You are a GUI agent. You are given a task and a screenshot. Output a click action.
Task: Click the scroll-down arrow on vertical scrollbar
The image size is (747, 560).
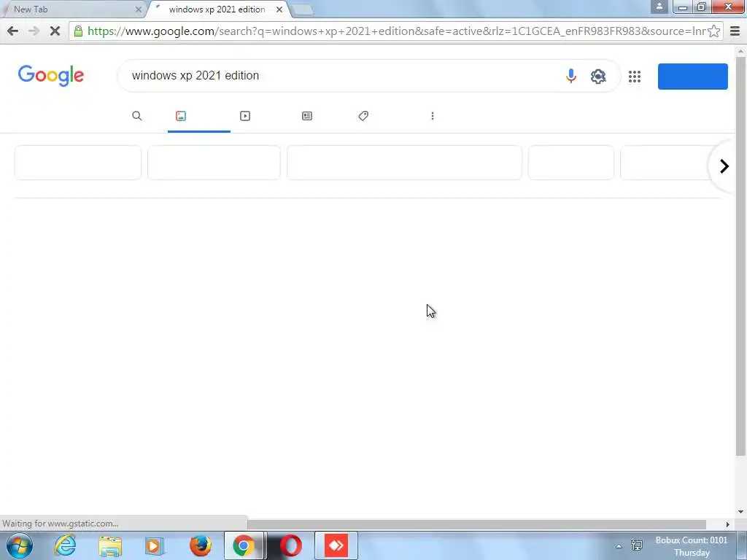pos(741,512)
